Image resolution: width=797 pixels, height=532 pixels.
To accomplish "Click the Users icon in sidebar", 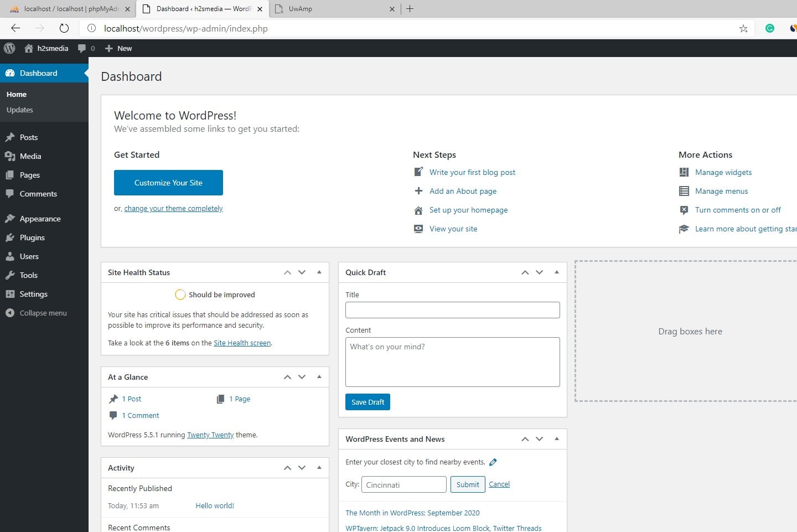I will (10, 256).
